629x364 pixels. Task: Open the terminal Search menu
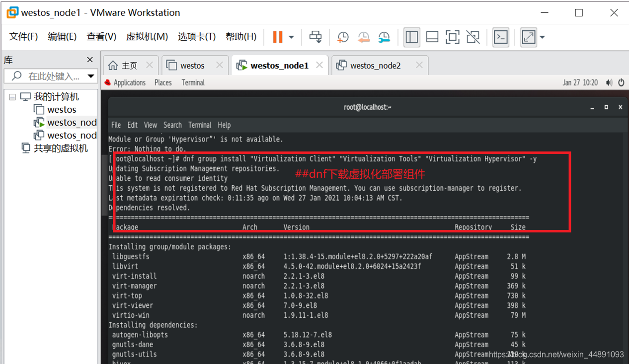tap(172, 125)
